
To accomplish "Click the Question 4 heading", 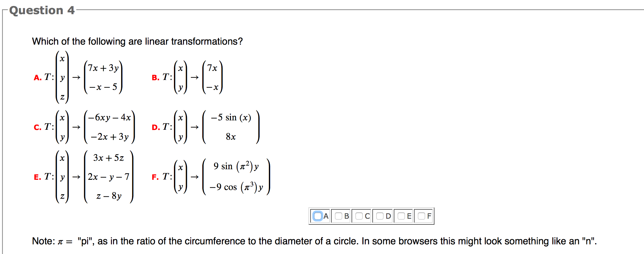I will tap(42, 10).
